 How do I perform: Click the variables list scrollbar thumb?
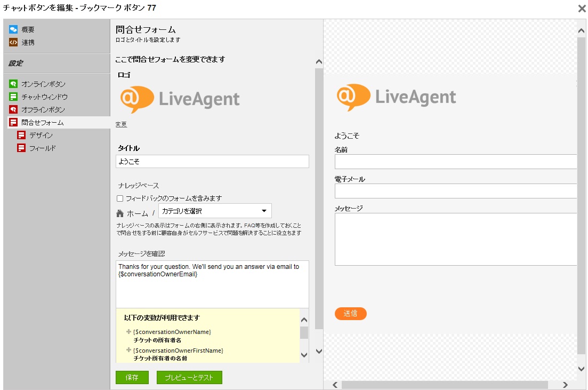[304, 332]
